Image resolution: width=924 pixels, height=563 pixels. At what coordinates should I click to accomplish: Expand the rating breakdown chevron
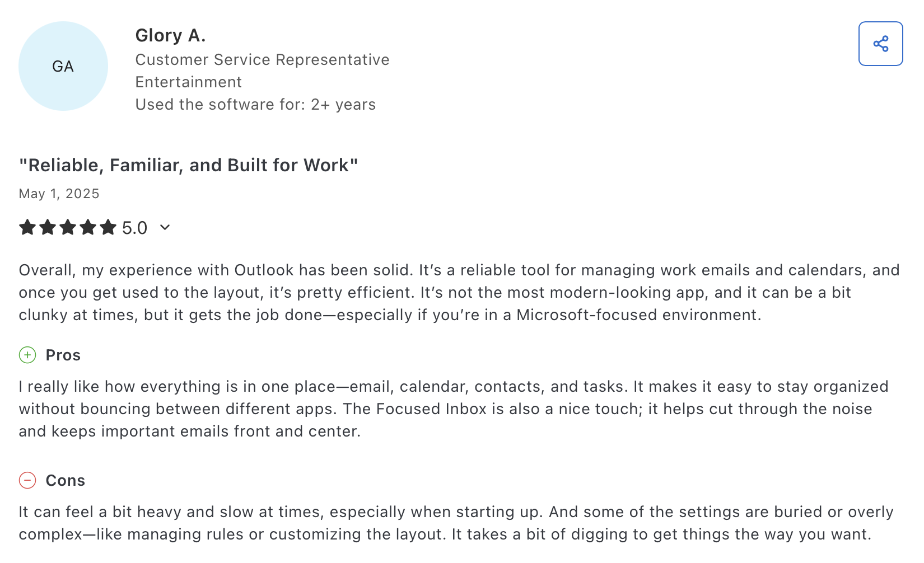(165, 227)
